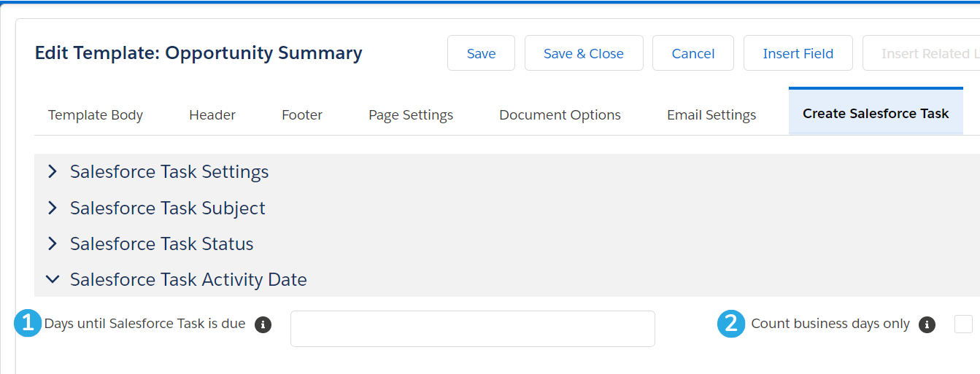
Task: Open the Page Settings tab
Action: click(411, 114)
